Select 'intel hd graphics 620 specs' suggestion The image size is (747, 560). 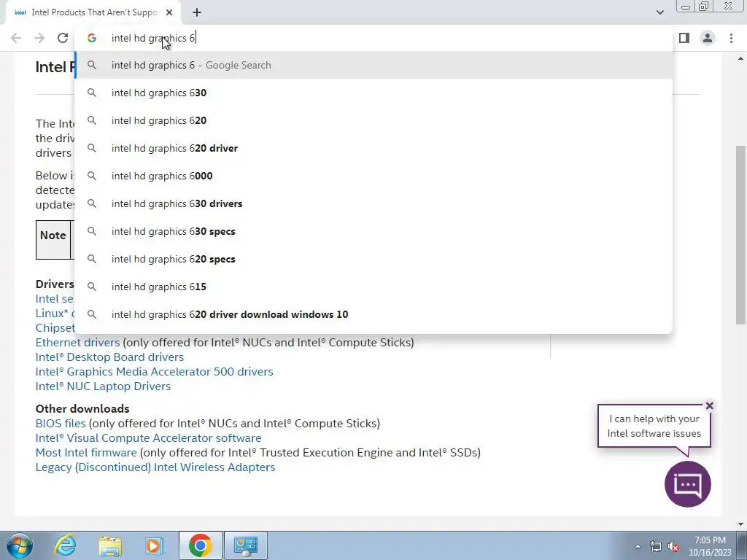pyautogui.click(x=374, y=259)
